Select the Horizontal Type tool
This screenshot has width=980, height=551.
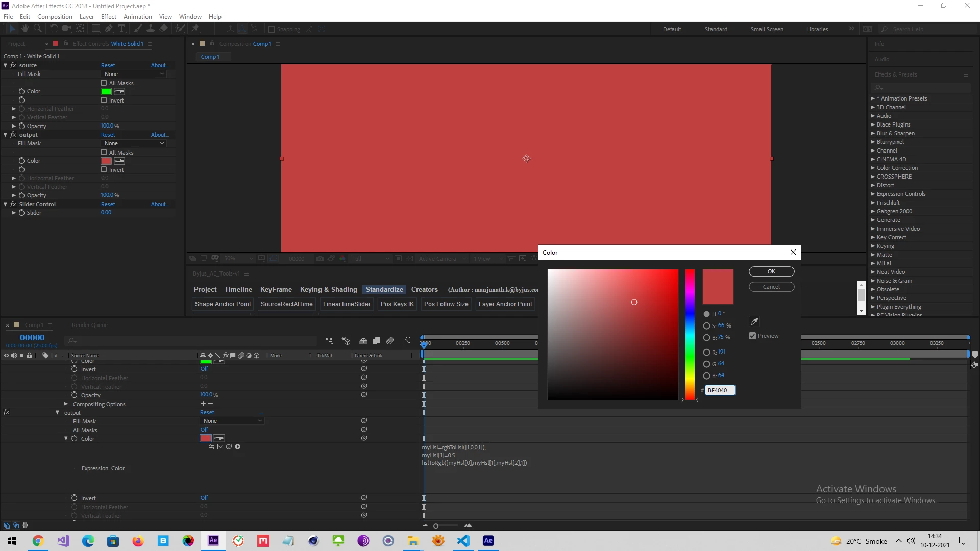tap(121, 29)
